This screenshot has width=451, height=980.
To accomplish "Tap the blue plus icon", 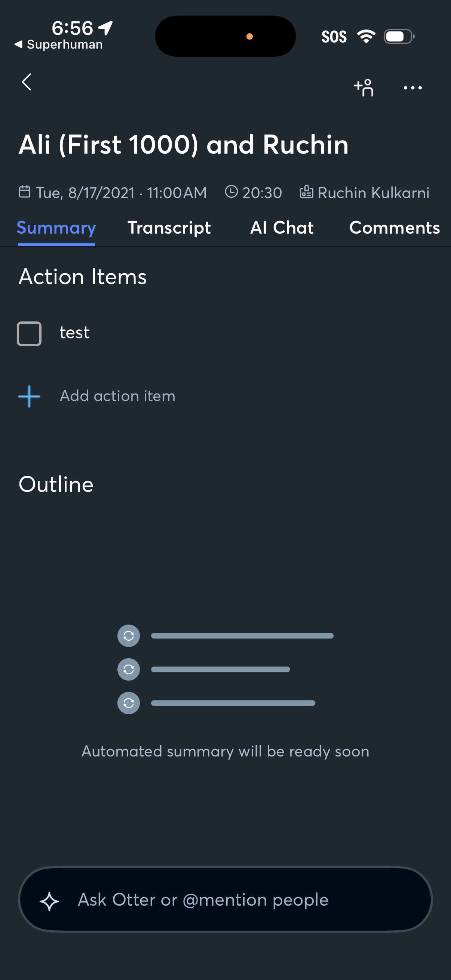I will pos(29,397).
